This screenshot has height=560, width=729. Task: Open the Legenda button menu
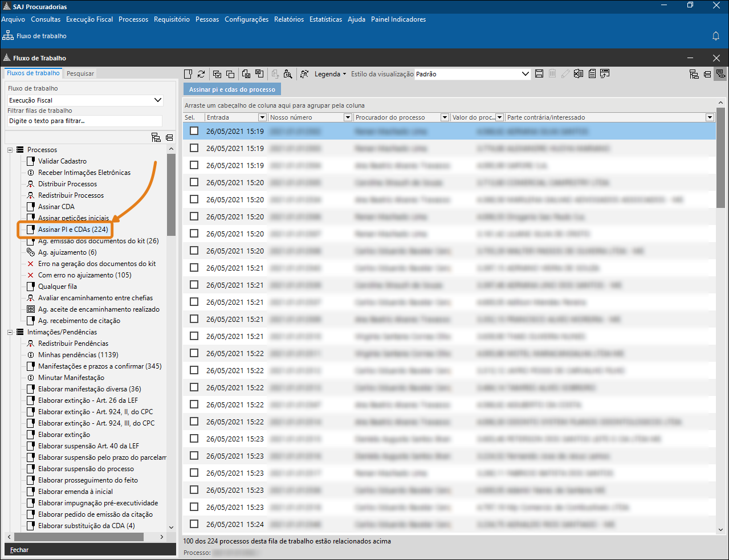[x=330, y=74]
